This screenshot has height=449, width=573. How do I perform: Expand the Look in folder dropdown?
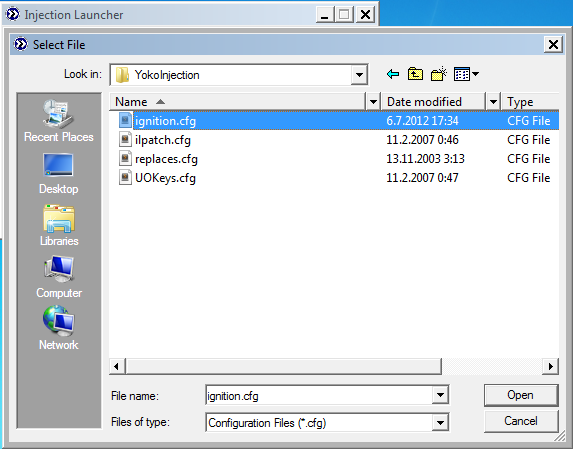coord(359,75)
